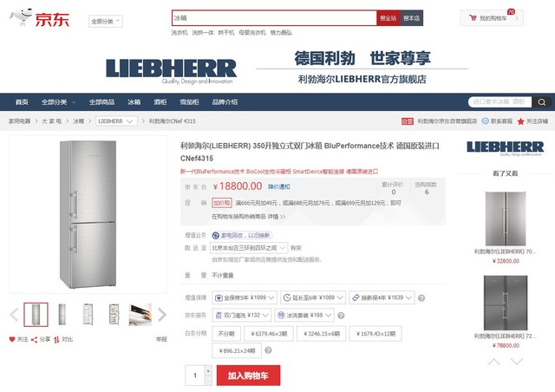Select the ¥1679.43×12期 installment option
The image size is (555, 392).
(375, 334)
